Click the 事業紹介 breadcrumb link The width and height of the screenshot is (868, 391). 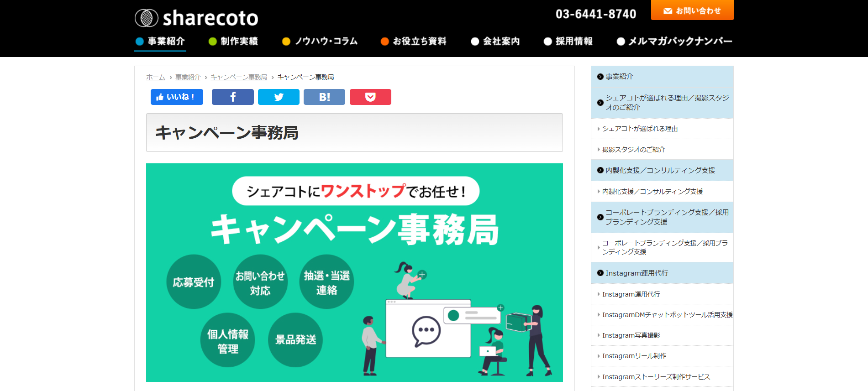point(188,77)
